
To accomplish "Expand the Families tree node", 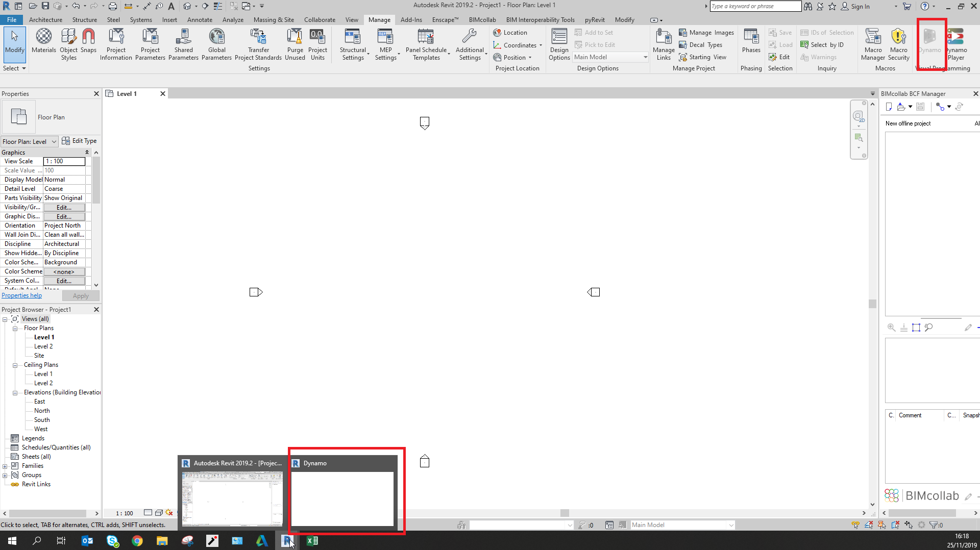I will 5,466.
